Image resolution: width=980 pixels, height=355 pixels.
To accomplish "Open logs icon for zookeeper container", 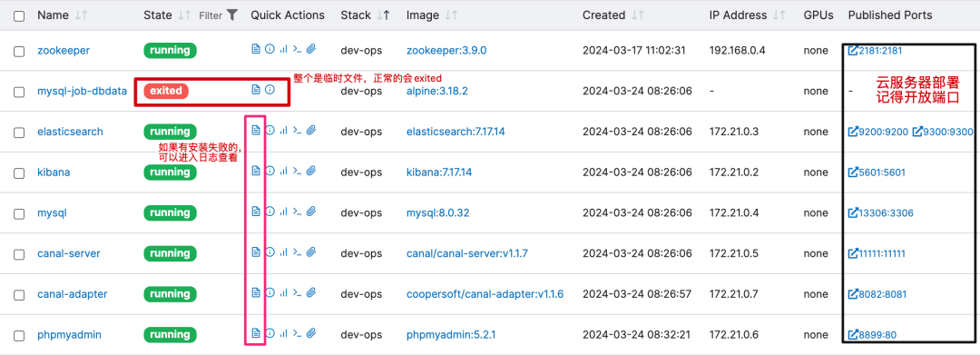I will (256, 49).
